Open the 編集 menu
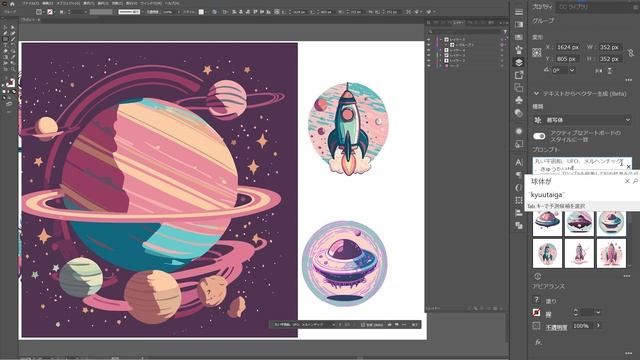This screenshot has height=360, width=640. [x=48, y=3]
